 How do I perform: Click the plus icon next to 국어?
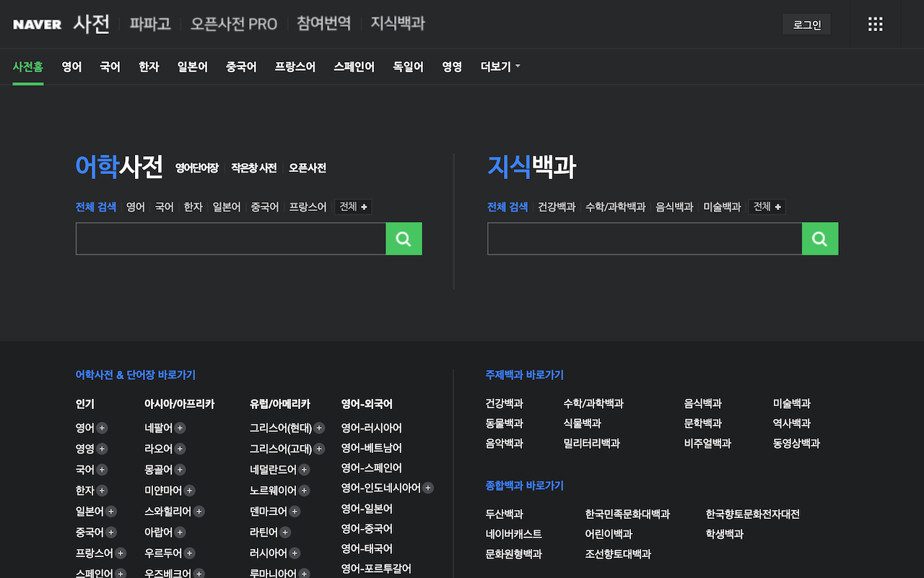[x=103, y=470]
